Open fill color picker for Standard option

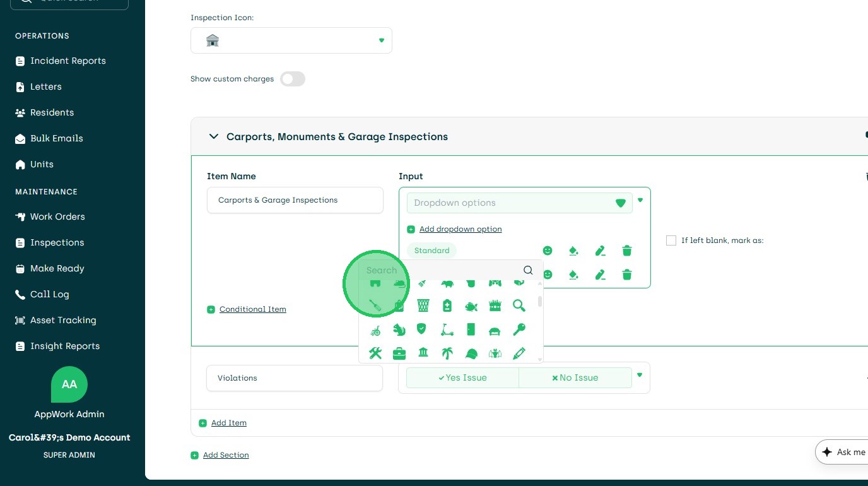pos(573,251)
